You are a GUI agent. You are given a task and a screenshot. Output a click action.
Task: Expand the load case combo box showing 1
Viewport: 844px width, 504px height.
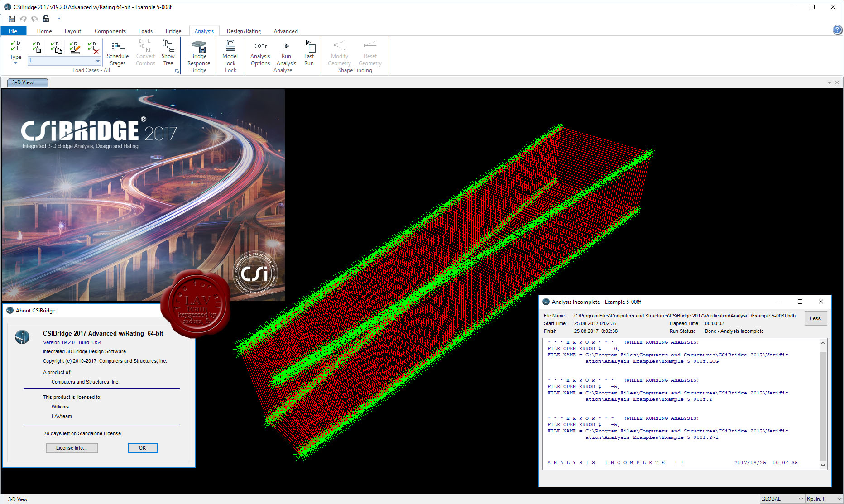point(97,61)
